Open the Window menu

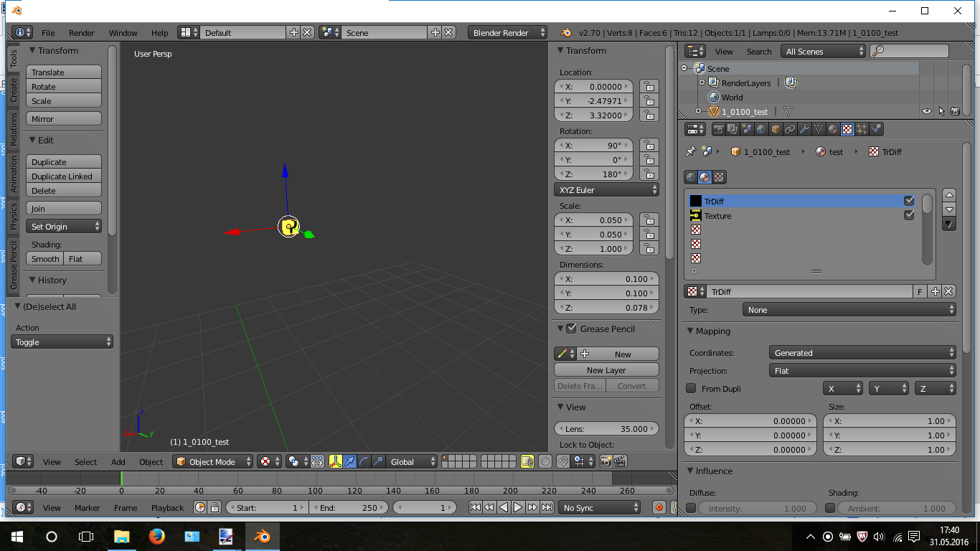pos(123,33)
